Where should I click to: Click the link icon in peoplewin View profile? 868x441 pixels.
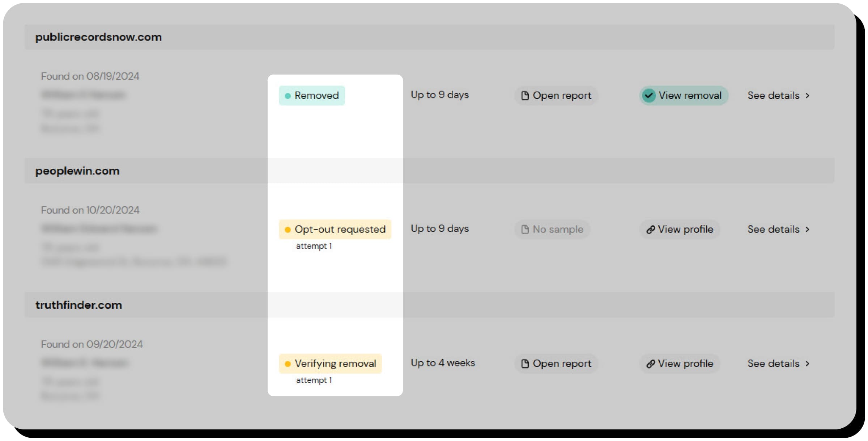click(x=651, y=230)
